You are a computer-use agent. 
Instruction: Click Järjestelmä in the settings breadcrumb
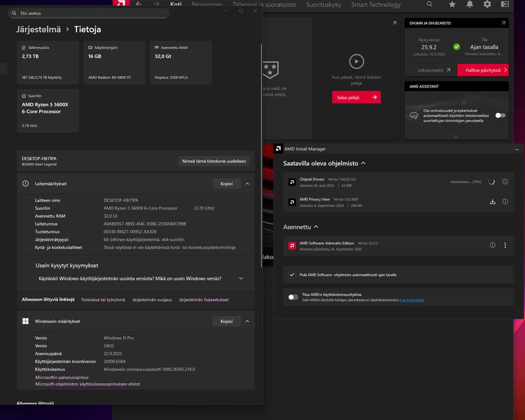38,29
